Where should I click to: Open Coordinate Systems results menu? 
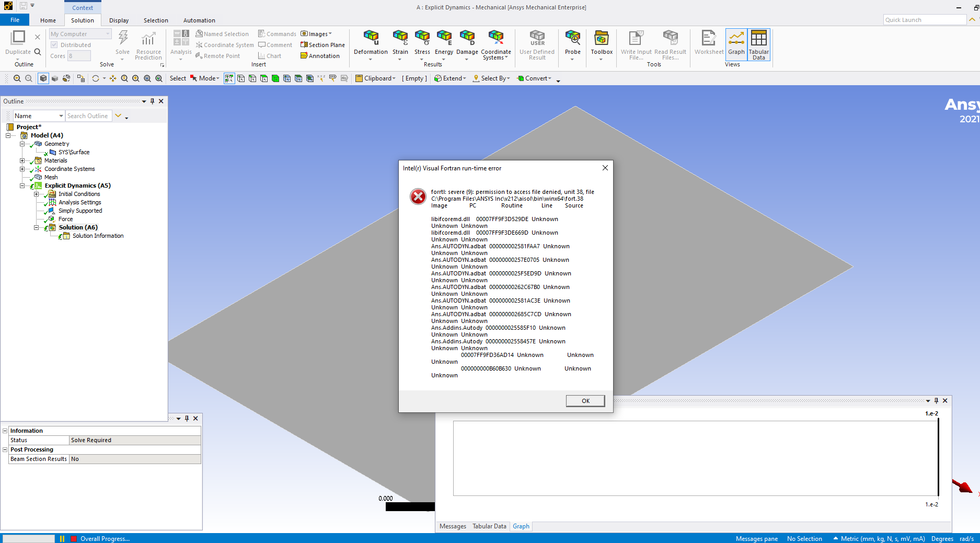click(x=496, y=44)
